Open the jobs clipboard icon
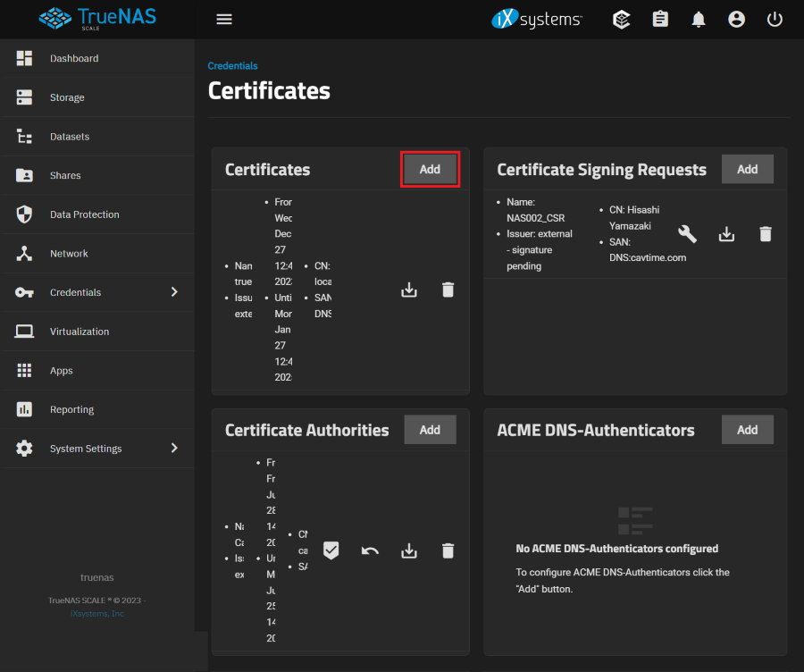This screenshot has width=804, height=672. click(660, 20)
